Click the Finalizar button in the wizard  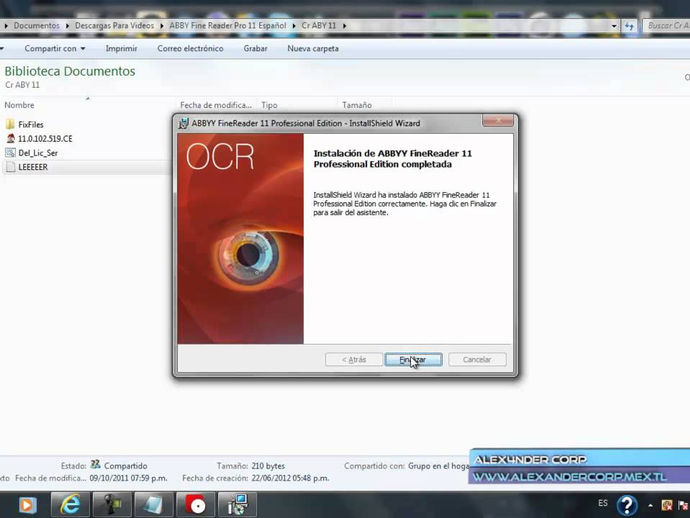pos(413,360)
